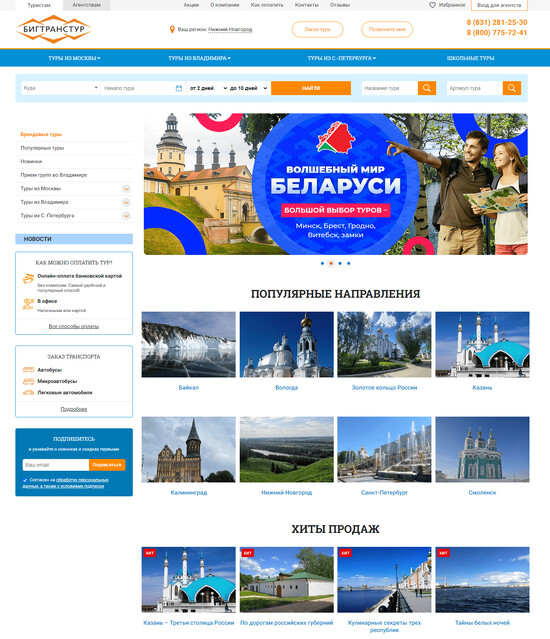Screen dimensions: 550x639
Task: Expand Туры из Москвы sidebar chevron
Action: (126, 189)
